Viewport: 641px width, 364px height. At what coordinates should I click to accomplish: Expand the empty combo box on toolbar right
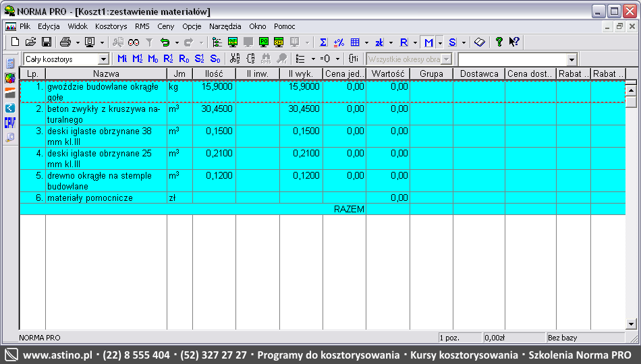(572, 59)
